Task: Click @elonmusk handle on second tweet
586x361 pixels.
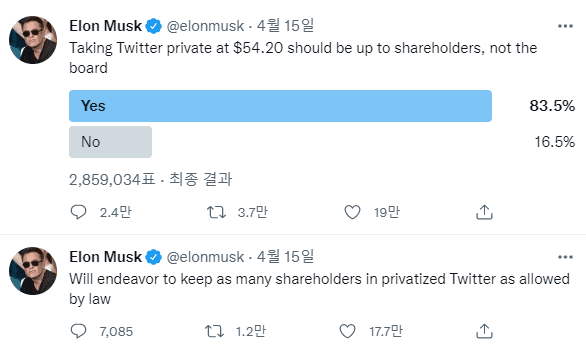Action: (205, 257)
